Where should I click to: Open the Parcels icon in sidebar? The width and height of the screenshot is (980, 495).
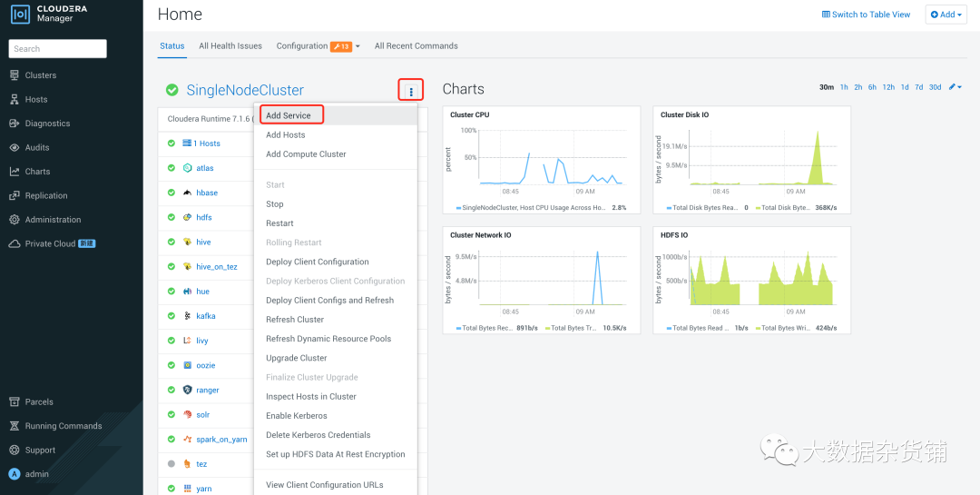(15, 401)
